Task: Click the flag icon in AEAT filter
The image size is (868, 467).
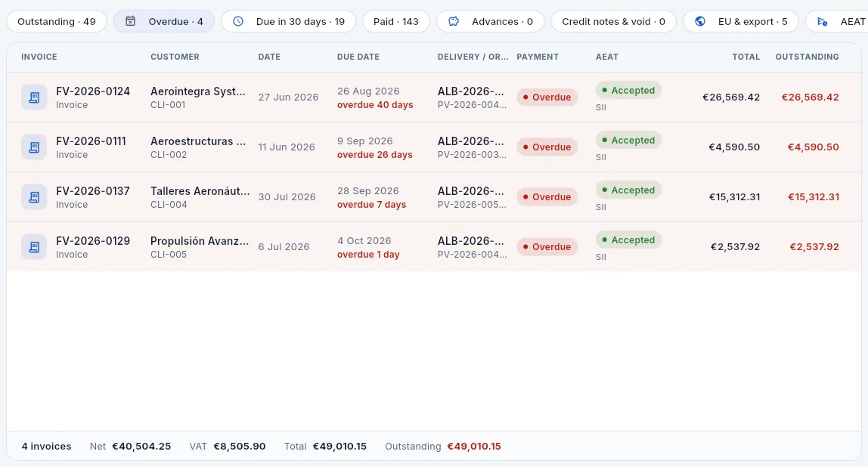Action: tap(823, 22)
